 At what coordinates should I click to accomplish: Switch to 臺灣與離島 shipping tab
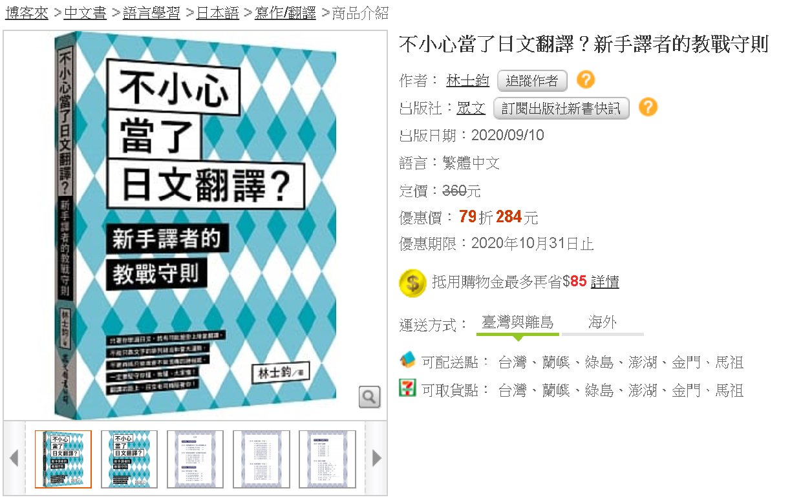point(518,322)
